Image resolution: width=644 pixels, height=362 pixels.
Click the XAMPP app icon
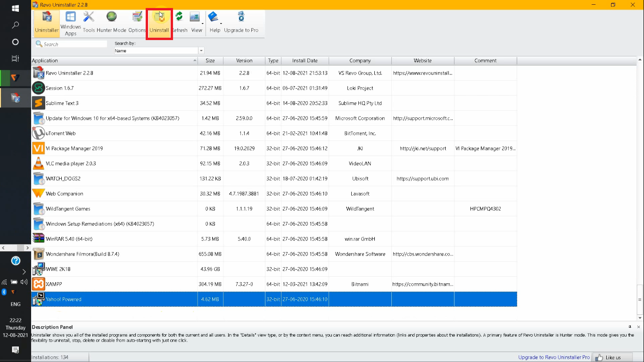(38, 284)
